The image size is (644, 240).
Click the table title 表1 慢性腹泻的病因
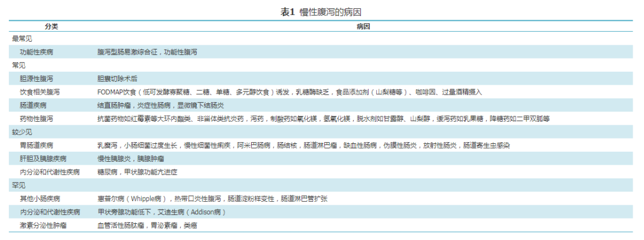coord(320,12)
